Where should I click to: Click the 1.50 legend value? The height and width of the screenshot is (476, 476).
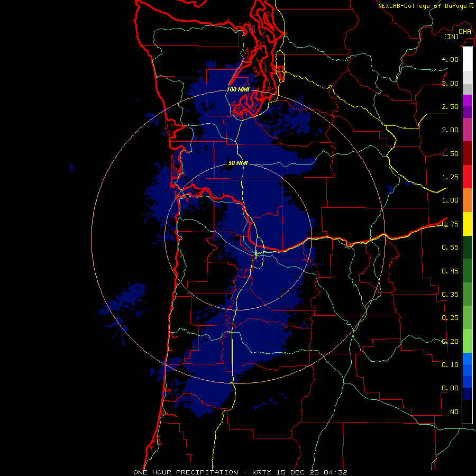(x=450, y=153)
